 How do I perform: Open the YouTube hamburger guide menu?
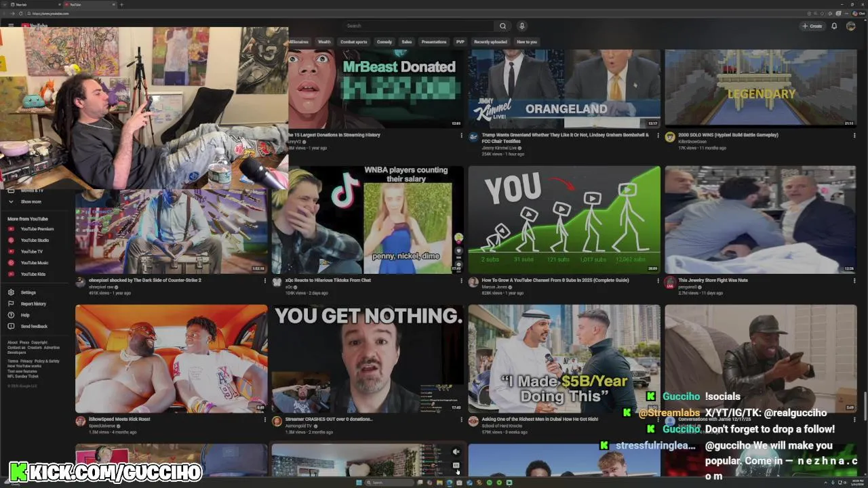11,26
